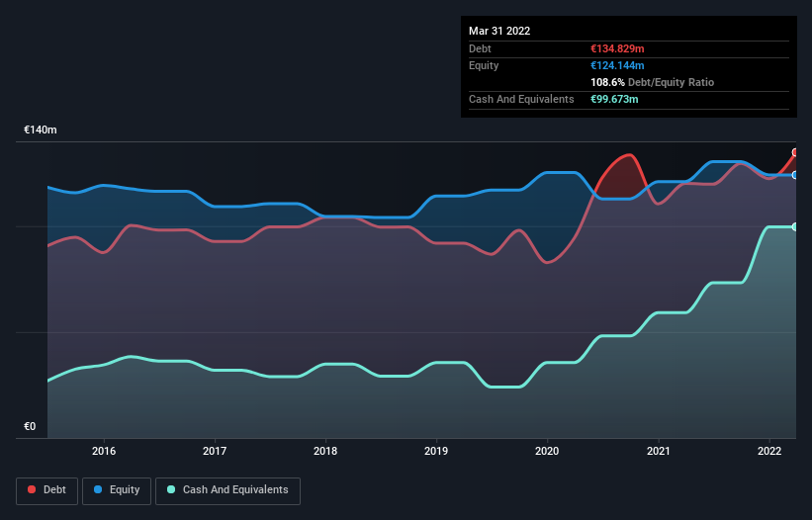Click the red dot in Debt legend
This screenshot has height=520, width=812.
click(x=32, y=489)
